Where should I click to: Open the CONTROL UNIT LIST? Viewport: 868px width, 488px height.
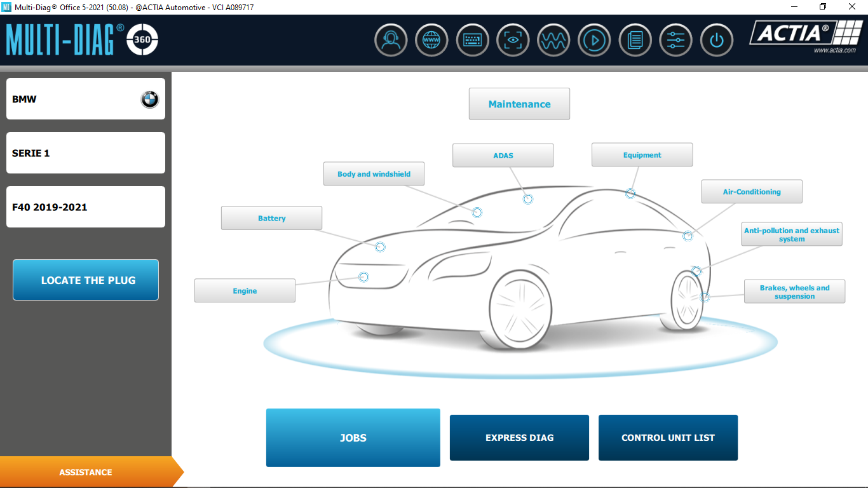668,438
